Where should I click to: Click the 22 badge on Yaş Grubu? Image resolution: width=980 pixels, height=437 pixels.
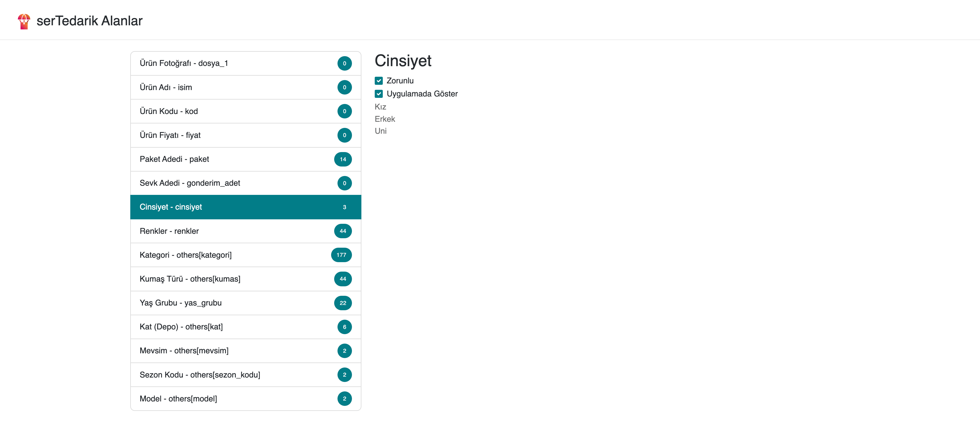tap(342, 303)
